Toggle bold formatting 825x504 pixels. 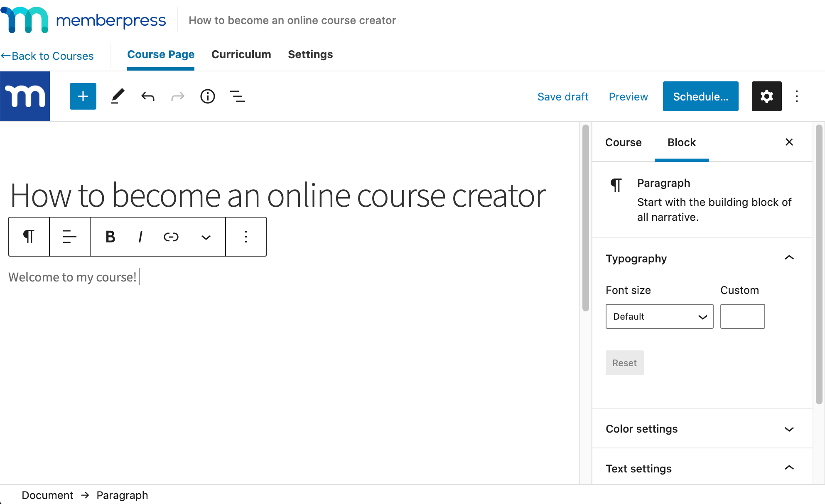tap(110, 237)
